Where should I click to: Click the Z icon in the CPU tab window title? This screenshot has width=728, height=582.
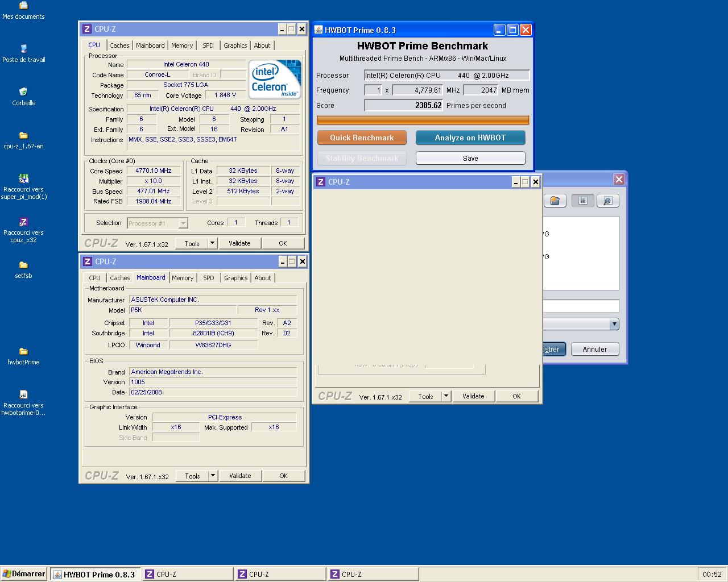point(87,29)
